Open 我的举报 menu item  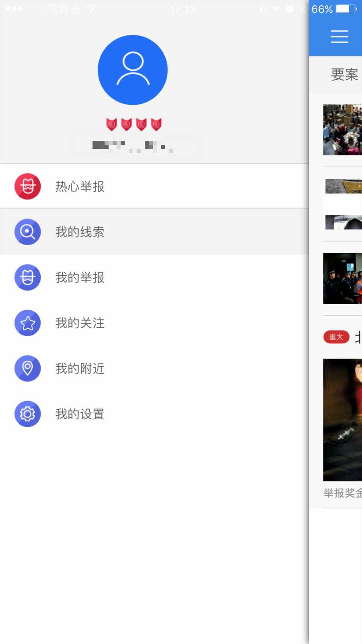tap(154, 277)
